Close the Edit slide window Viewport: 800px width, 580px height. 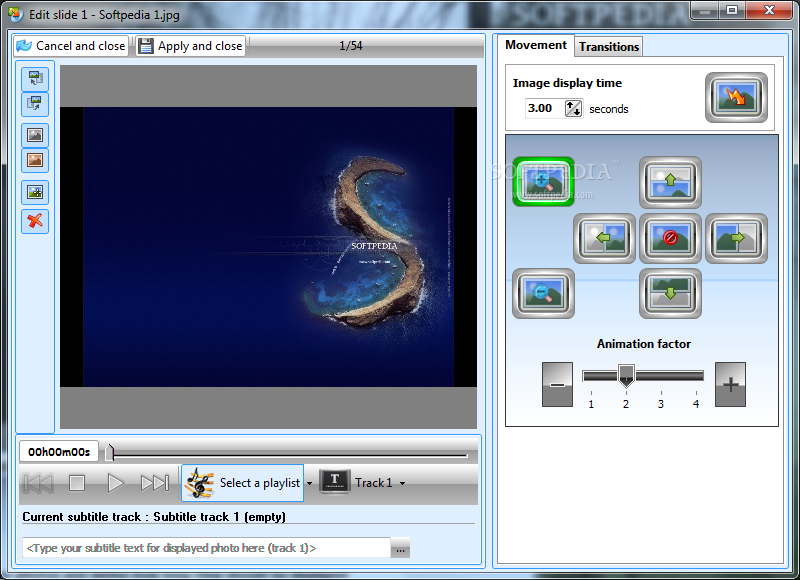click(769, 10)
